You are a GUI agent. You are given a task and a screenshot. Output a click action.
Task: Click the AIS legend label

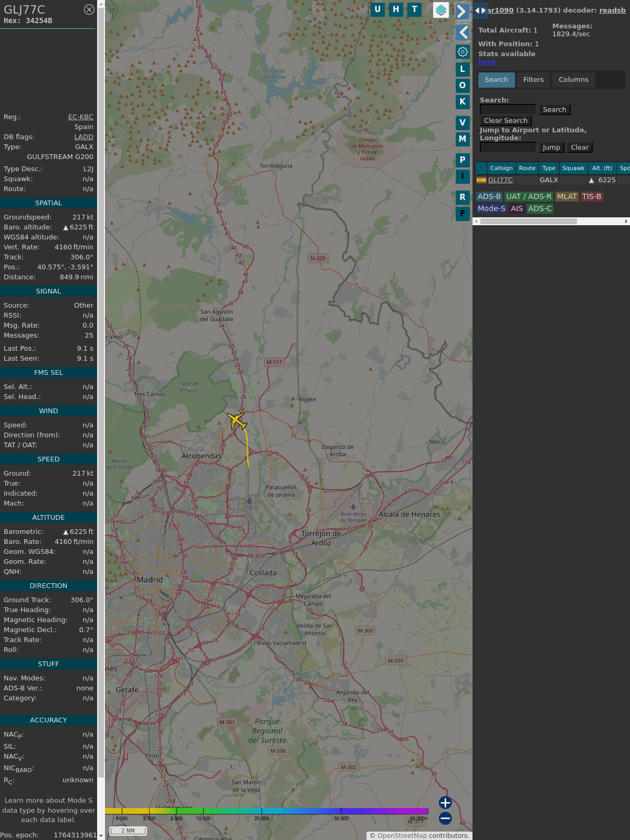[x=517, y=209]
